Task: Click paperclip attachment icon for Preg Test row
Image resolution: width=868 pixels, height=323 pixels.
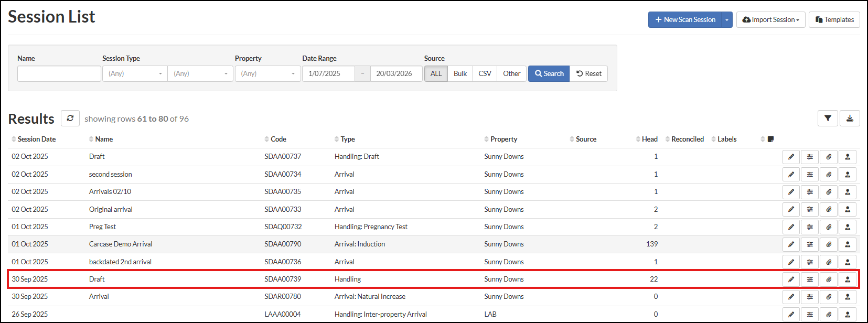Action: tap(829, 227)
